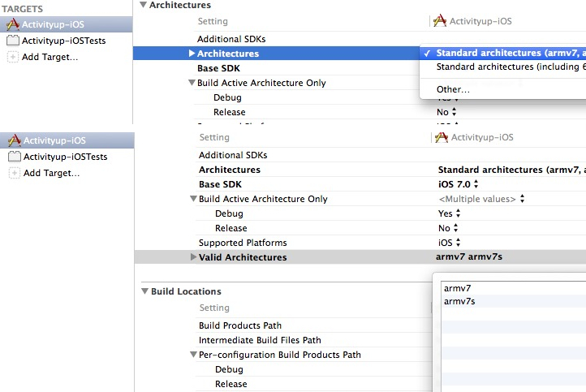Select the Build Products Path setting

pyautogui.click(x=240, y=325)
